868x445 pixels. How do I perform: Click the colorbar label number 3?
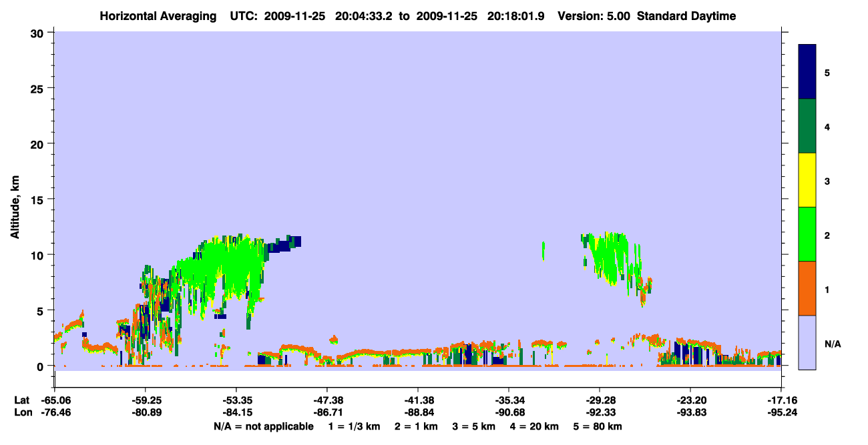point(827,181)
